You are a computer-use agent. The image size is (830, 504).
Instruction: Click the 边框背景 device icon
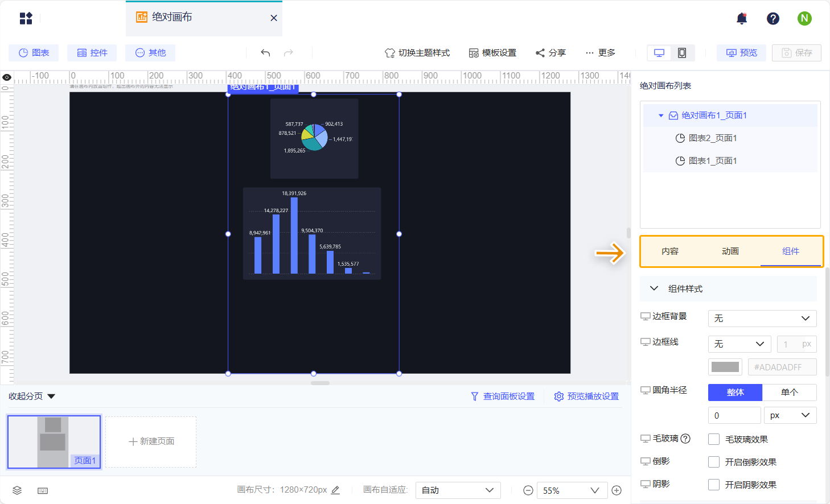pyautogui.click(x=646, y=316)
